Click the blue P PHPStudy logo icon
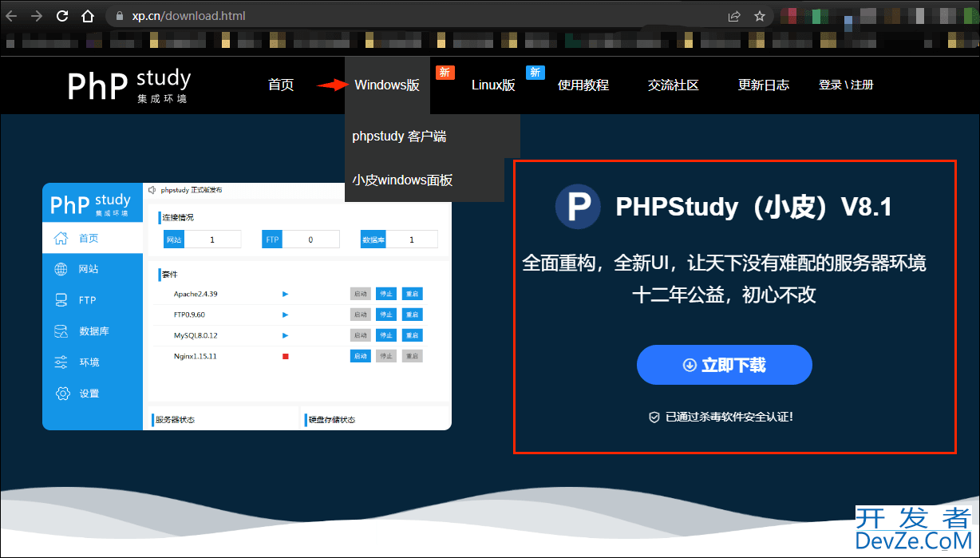The image size is (980, 558). point(578,207)
